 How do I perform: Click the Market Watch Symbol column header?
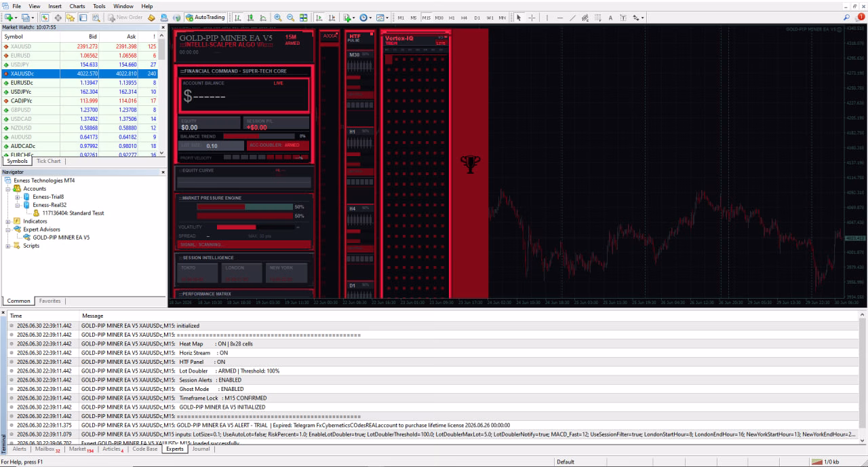click(31, 37)
